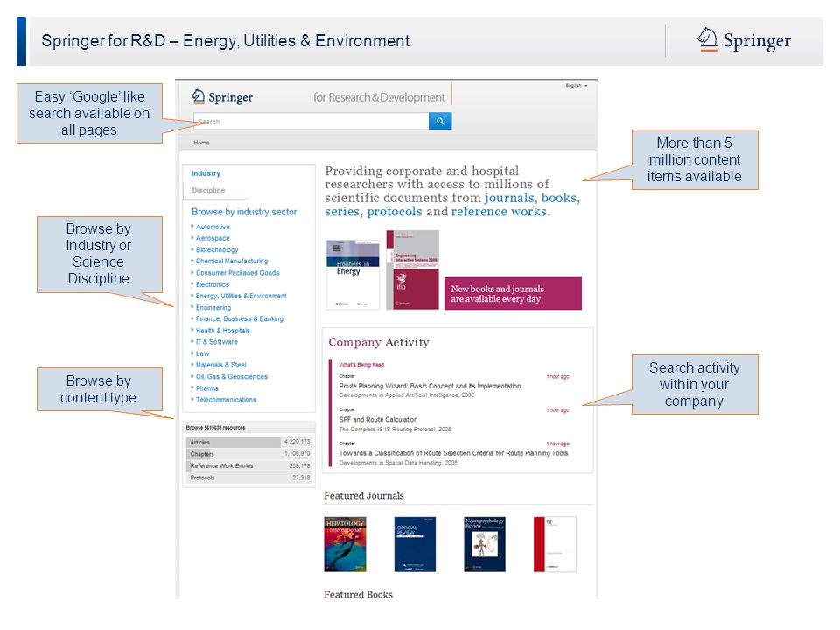The image size is (840, 630).
Task: Follow the 'series' link in intro text
Action: pos(342,212)
